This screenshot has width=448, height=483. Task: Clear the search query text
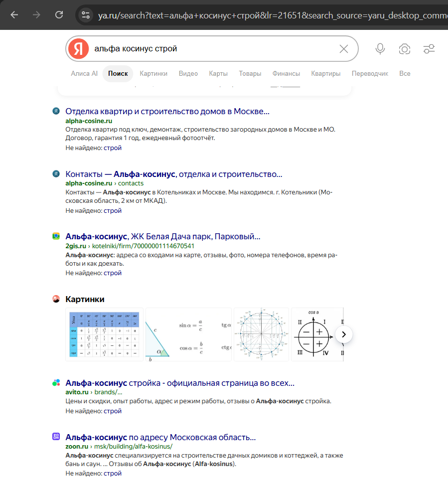(344, 49)
